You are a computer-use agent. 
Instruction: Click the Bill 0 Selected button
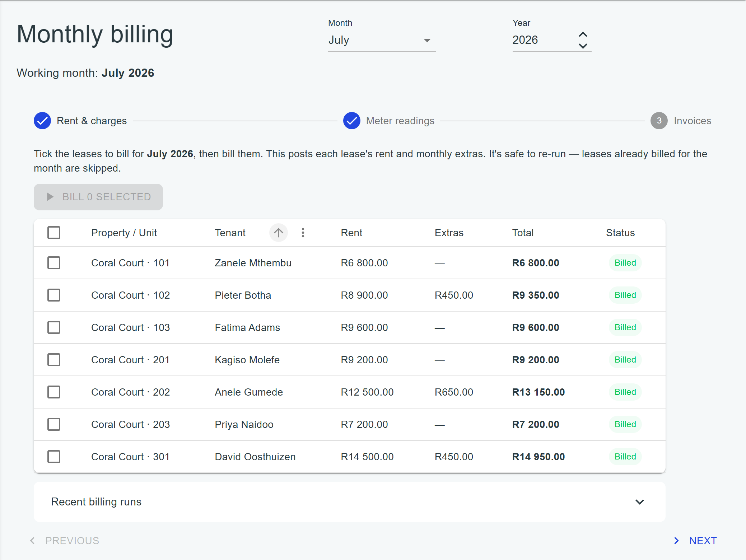(x=98, y=197)
